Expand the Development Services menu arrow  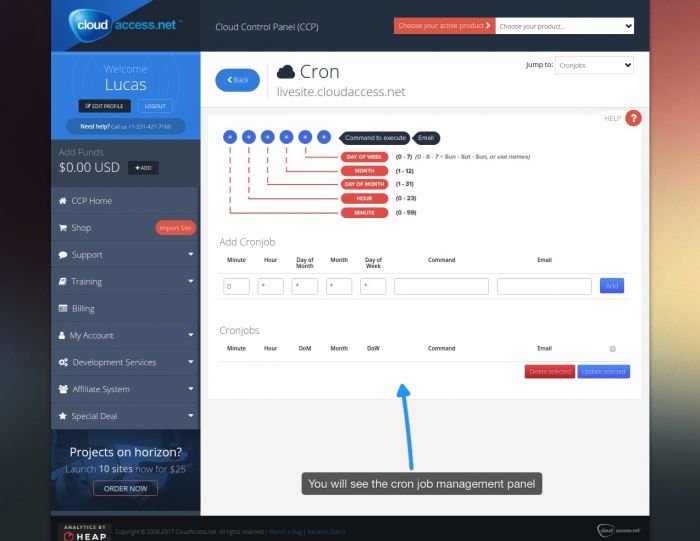click(x=191, y=362)
